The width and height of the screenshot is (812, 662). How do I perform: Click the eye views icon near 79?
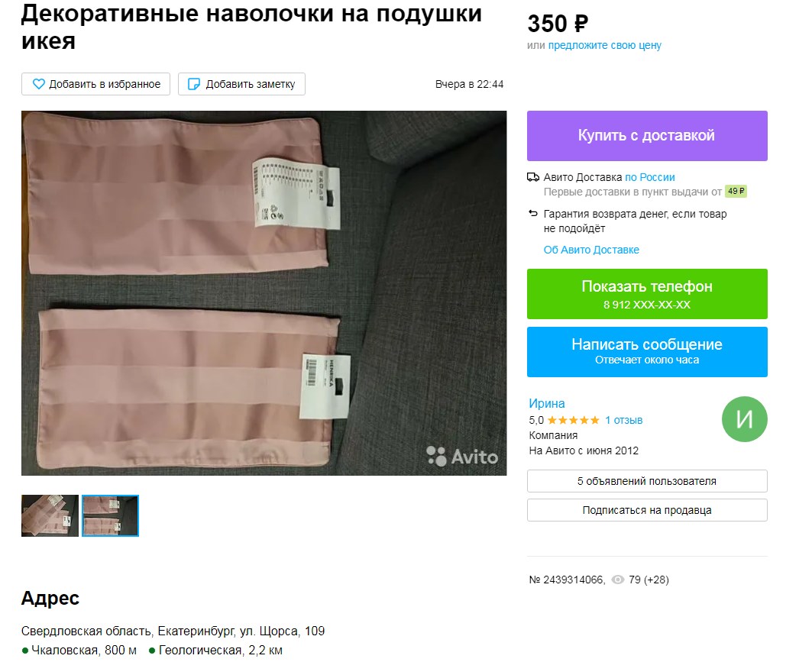pos(617,580)
